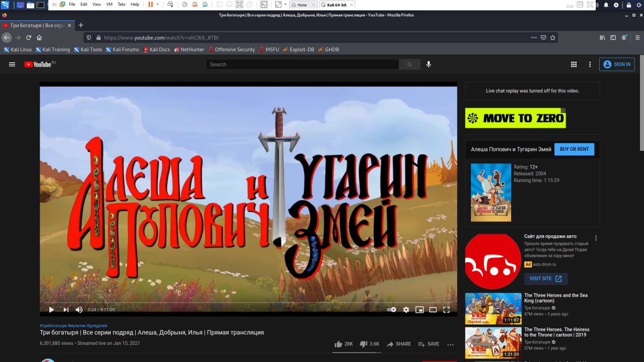Screen dimensions: 644x362
Task: Expand VMware stretch view dropdown arrow
Action: tap(284, 5)
